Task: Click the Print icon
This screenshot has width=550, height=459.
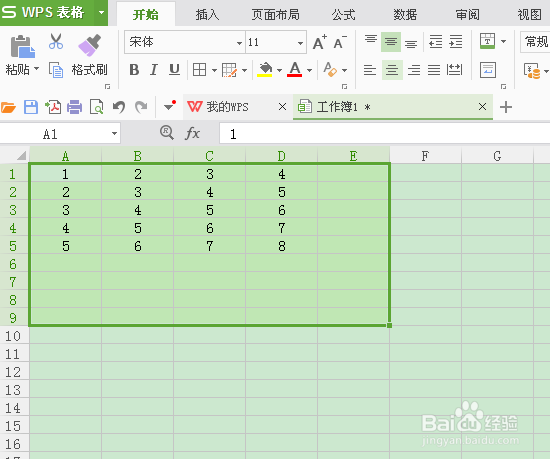Action: tap(74, 107)
